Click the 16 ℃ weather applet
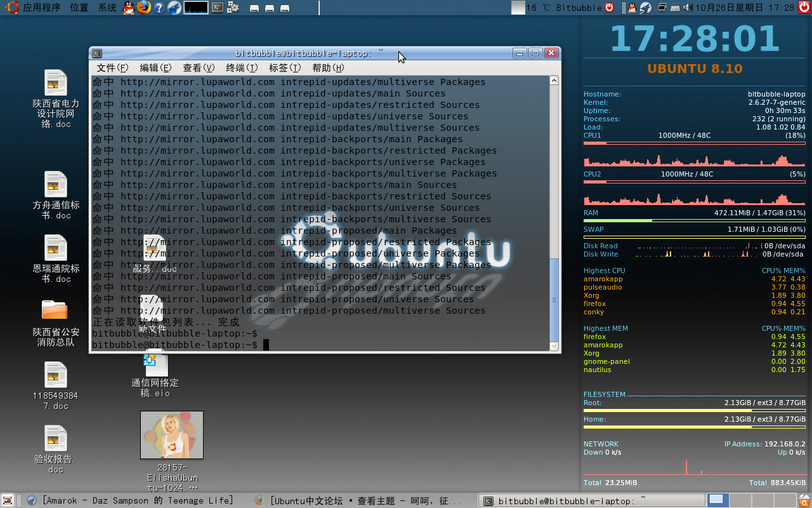 (532, 8)
